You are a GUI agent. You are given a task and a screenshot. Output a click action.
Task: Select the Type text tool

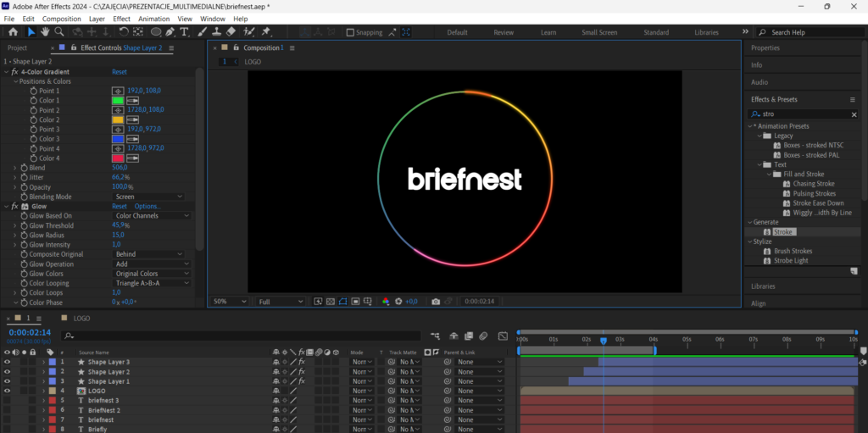click(184, 32)
